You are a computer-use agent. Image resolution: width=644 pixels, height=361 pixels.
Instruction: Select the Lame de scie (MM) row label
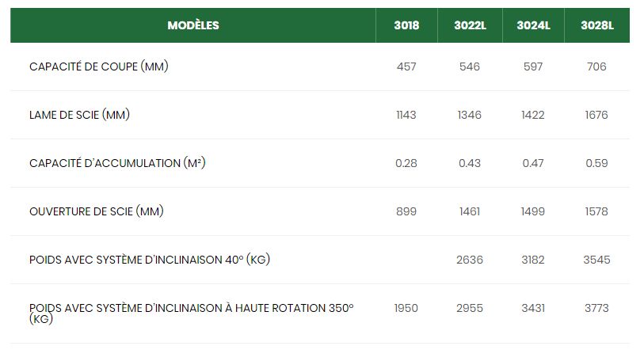[79, 115]
